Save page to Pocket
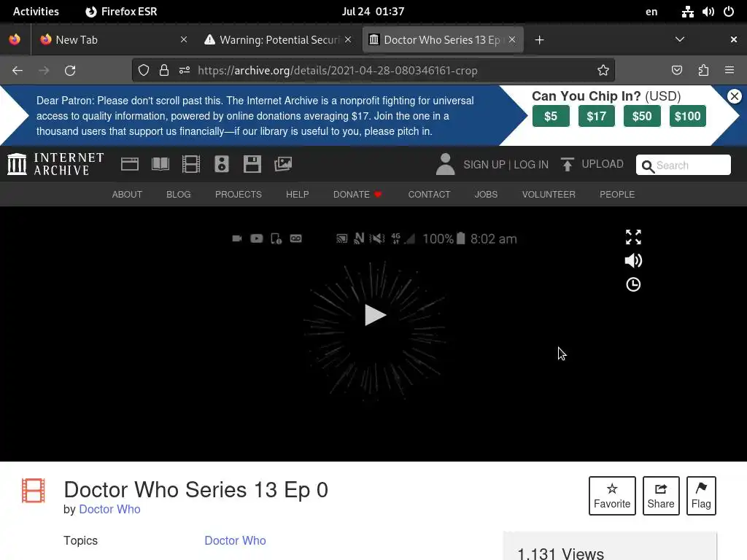The image size is (747, 560). point(676,71)
